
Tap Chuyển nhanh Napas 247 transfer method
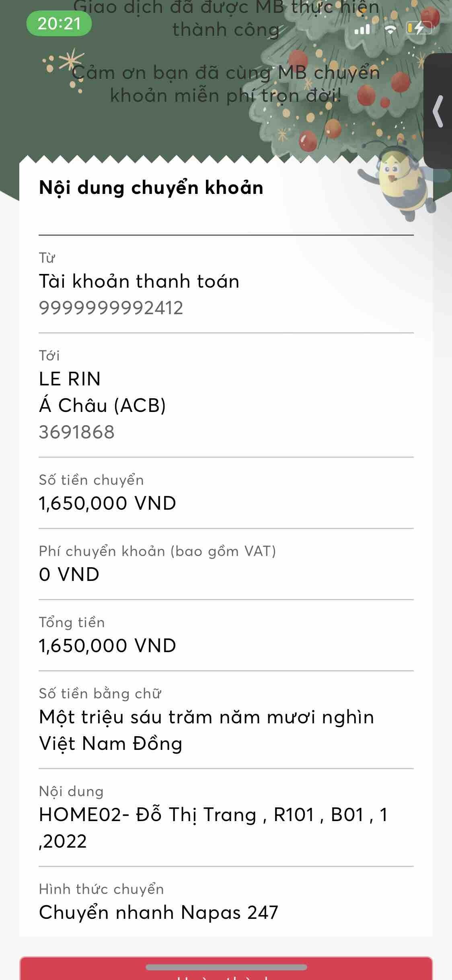158,912
